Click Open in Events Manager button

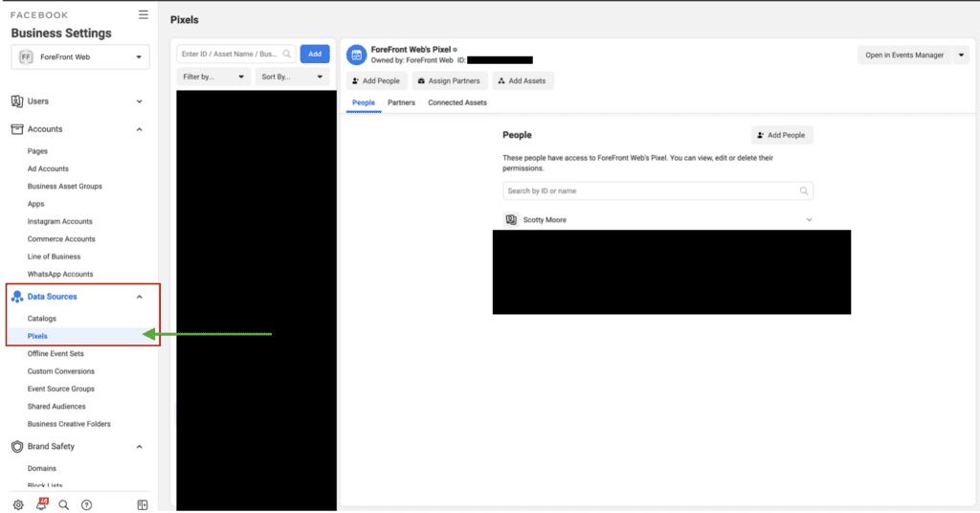[x=904, y=55]
